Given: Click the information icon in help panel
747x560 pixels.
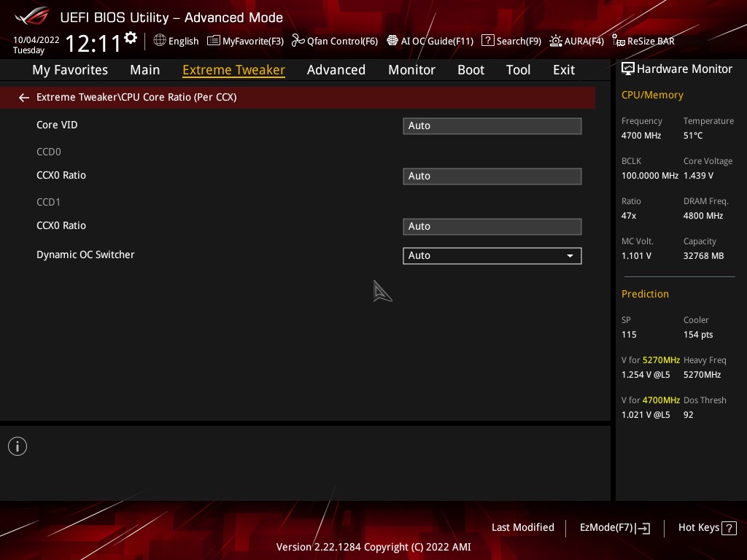Looking at the screenshot, I should [x=18, y=446].
